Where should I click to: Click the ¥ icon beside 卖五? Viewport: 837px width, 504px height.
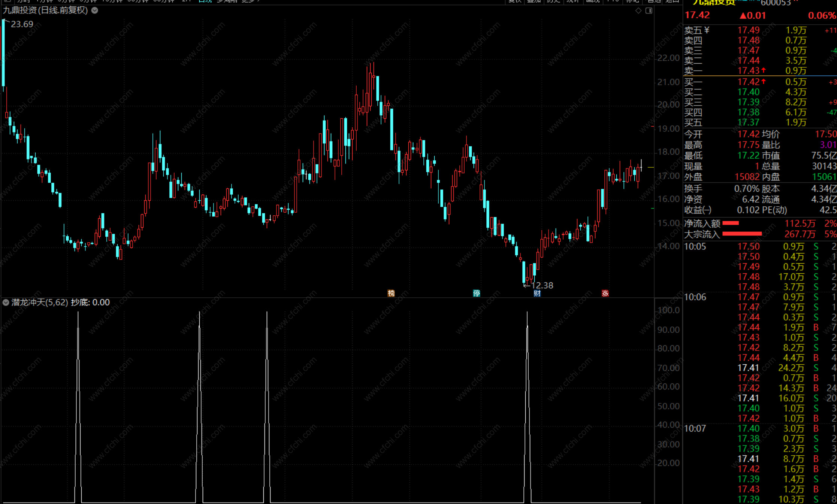707,30
